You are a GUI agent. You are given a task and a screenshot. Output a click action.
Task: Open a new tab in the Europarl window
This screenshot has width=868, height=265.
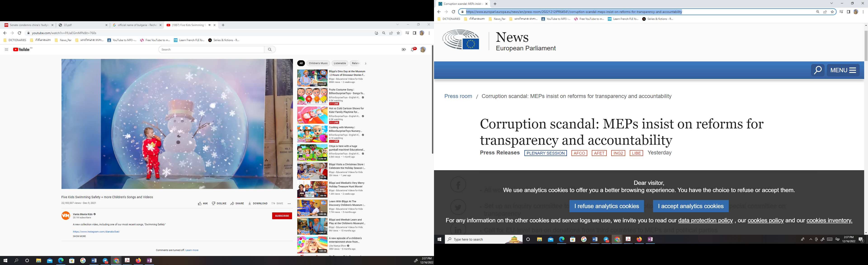click(x=495, y=4)
